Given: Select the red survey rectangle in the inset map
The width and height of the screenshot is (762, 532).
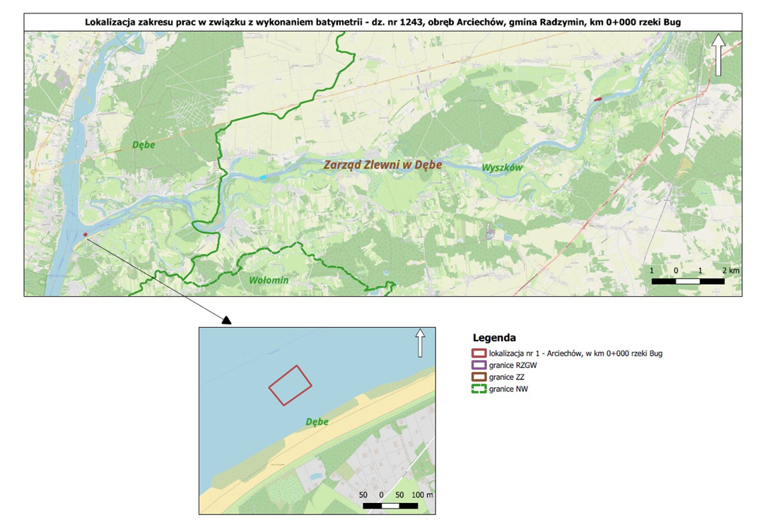Looking at the screenshot, I should pyautogui.click(x=290, y=385).
